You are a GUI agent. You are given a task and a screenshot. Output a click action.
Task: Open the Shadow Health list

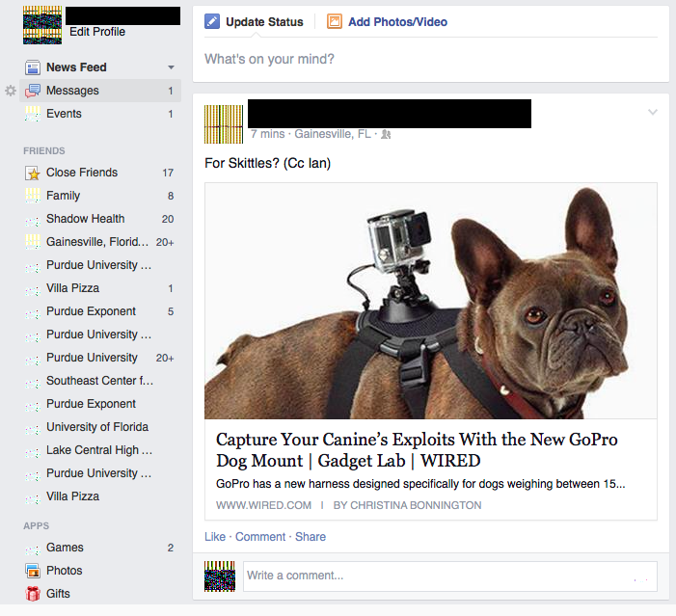(100, 219)
